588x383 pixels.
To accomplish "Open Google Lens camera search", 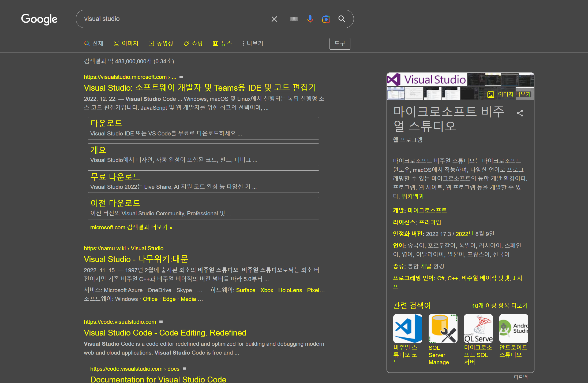I will pyautogui.click(x=326, y=19).
